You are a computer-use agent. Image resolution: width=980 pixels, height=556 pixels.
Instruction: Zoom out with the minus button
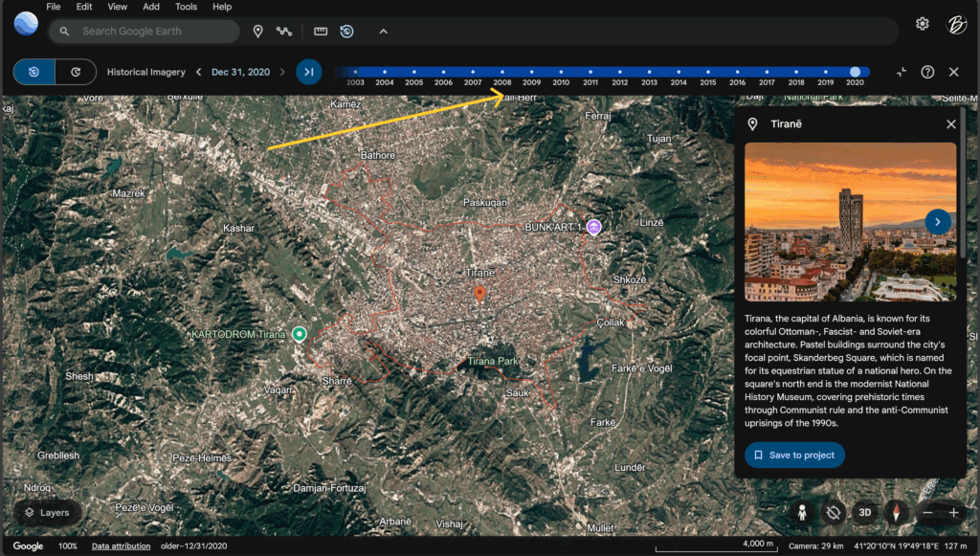[x=927, y=513]
